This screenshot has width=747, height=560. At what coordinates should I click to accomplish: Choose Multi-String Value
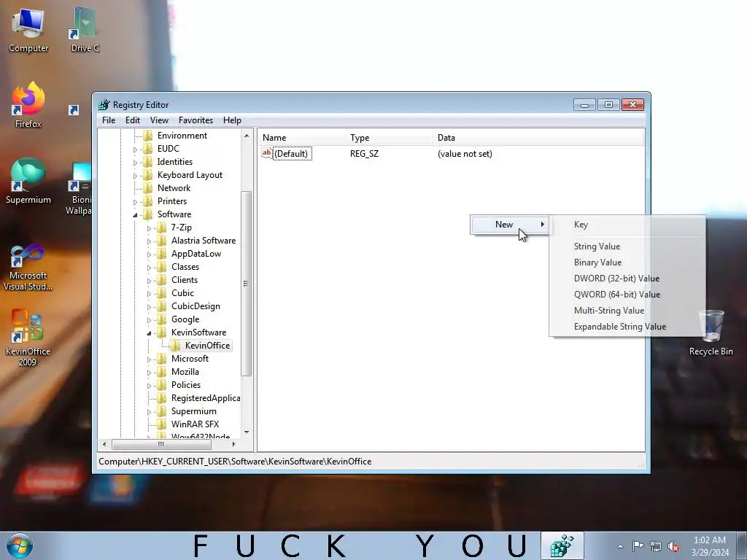click(x=627, y=311)
